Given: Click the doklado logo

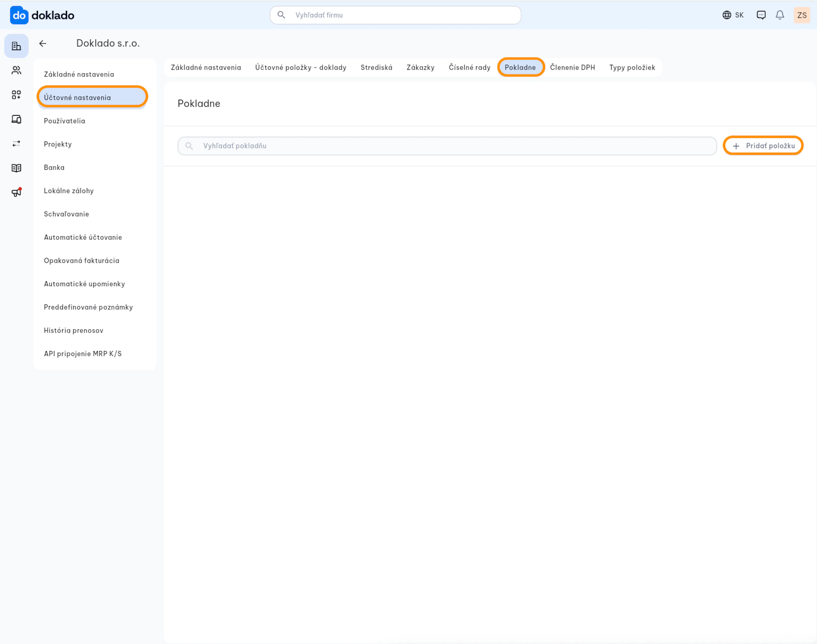Looking at the screenshot, I should pyautogui.click(x=42, y=15).
